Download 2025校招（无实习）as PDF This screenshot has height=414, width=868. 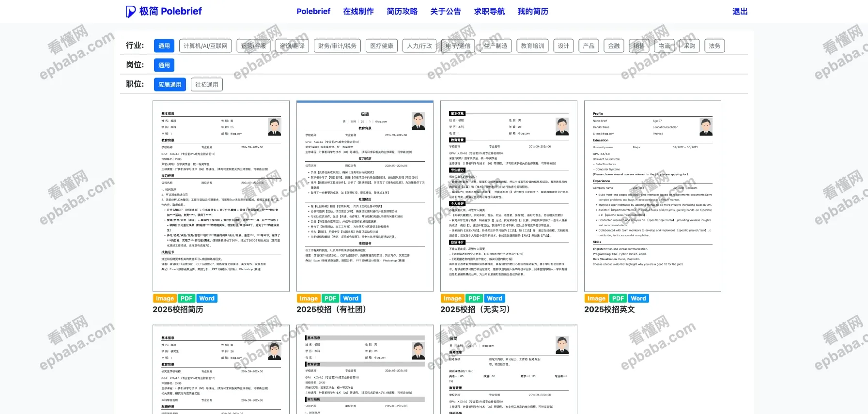tap(474, 298)
